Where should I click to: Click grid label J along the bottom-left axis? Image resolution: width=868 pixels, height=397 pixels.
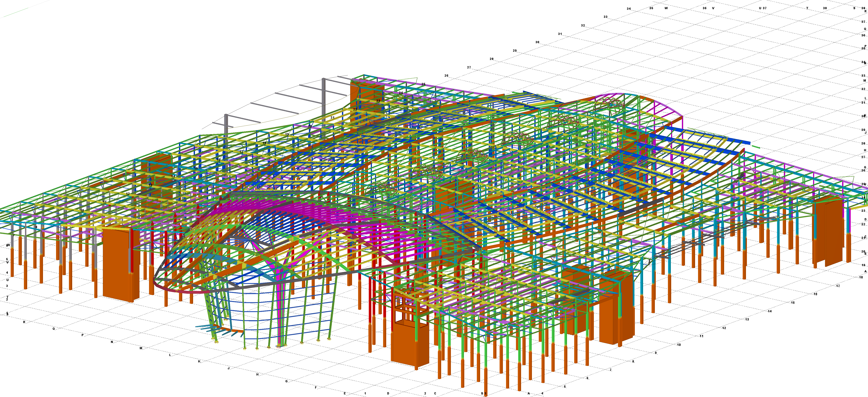(228, 368)
